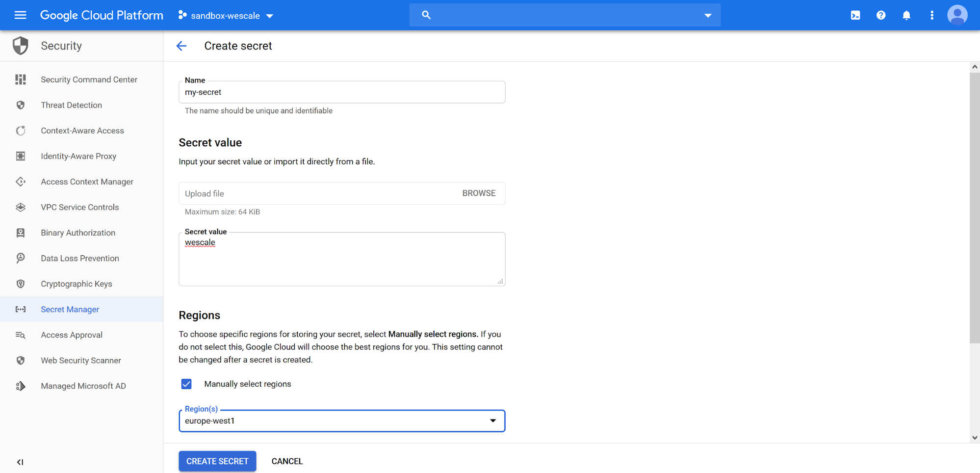The height and width of the screenshot is (473, 980).
Task: Click the Identity-Aware Proxy icon
Action: pos(20,156)
